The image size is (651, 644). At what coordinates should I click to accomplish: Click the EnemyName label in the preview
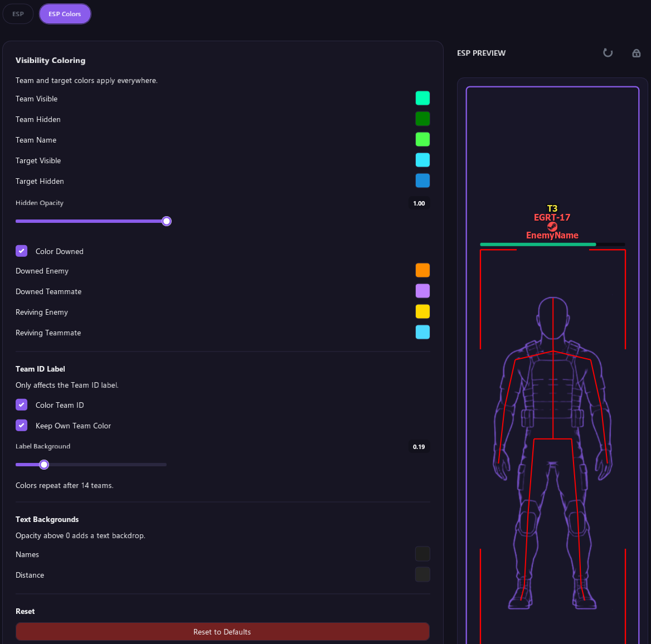coord(552,235)
